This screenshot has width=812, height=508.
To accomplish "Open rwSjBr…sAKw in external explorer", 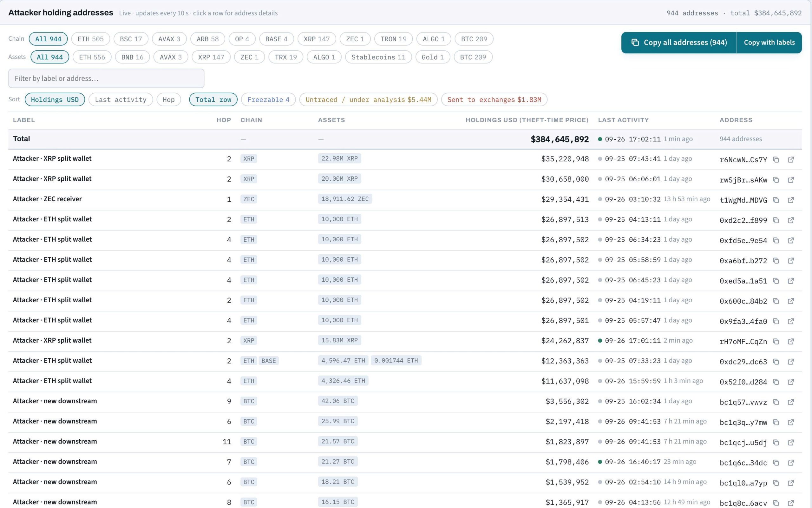I will click(791, 180).
